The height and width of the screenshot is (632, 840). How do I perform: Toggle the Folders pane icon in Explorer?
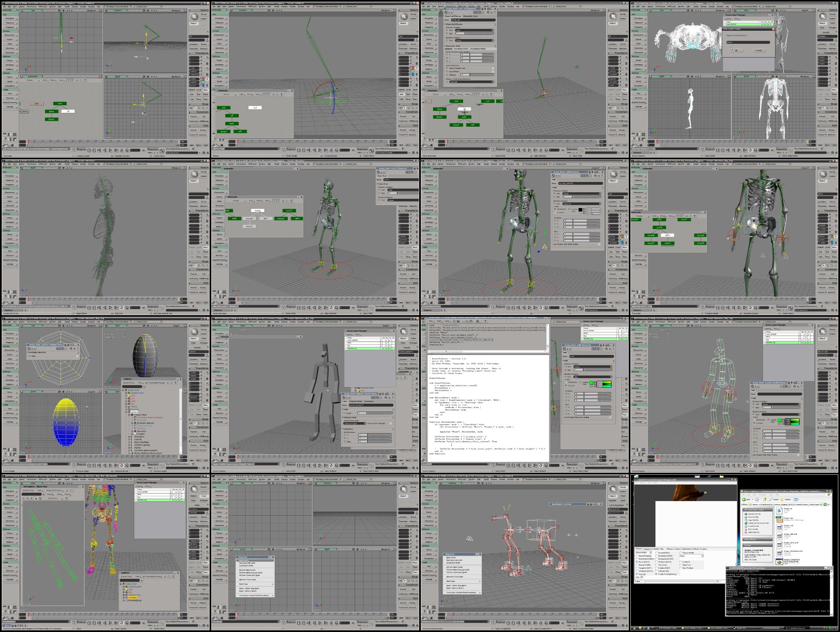[x=782, y=500]
